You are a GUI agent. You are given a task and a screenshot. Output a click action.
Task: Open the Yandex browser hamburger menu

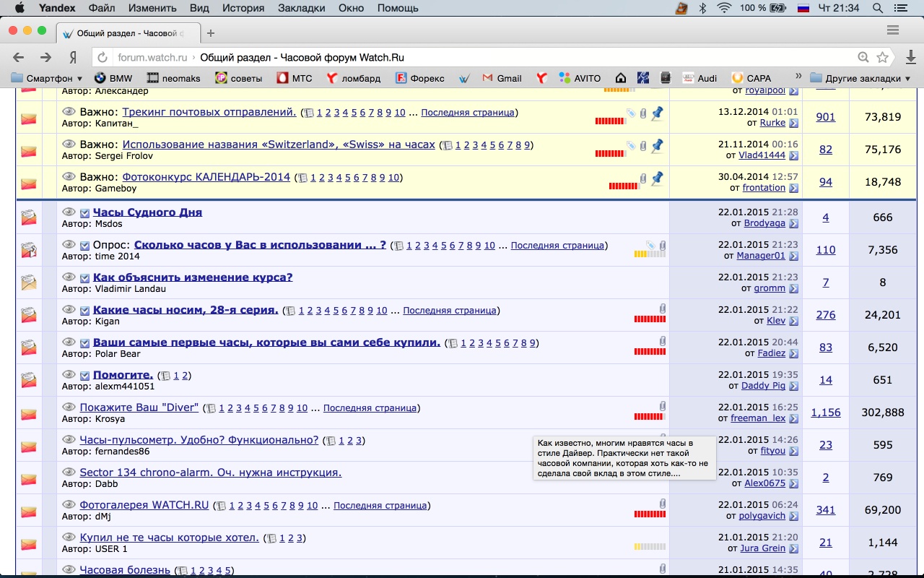[893, 30]
